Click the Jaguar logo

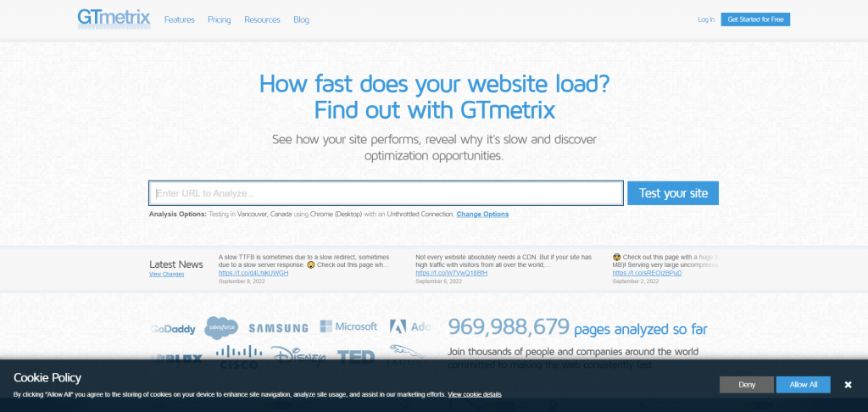coord(406,354)
